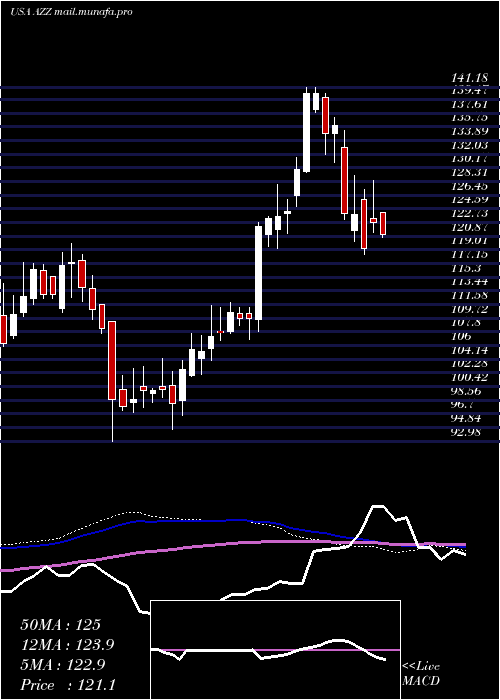The width and height of the screenshot is (500, 700).
Task: Click the 100.42 price axis label
Action: 470,377
